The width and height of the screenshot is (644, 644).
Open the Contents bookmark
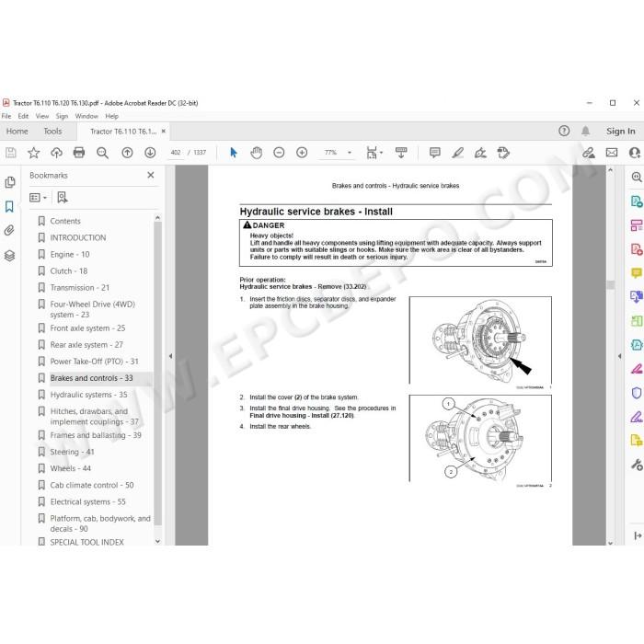coord(65,221)
